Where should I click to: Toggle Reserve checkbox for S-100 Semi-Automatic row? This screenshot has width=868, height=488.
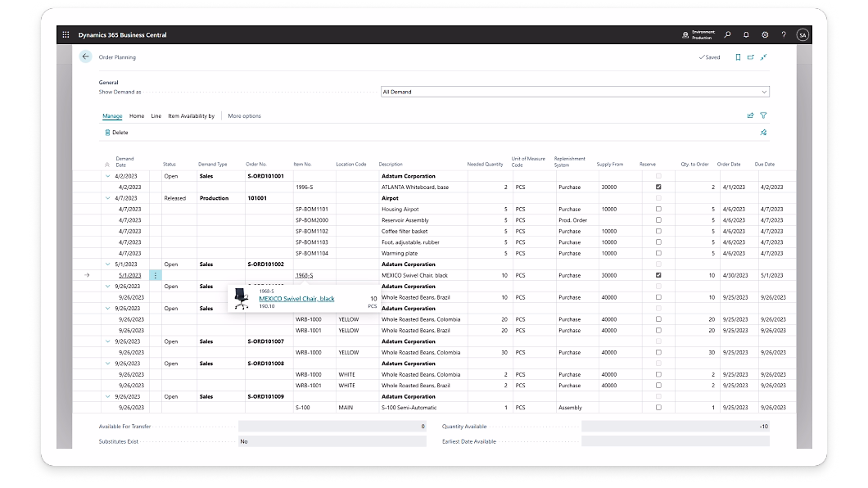pos(658,407)
